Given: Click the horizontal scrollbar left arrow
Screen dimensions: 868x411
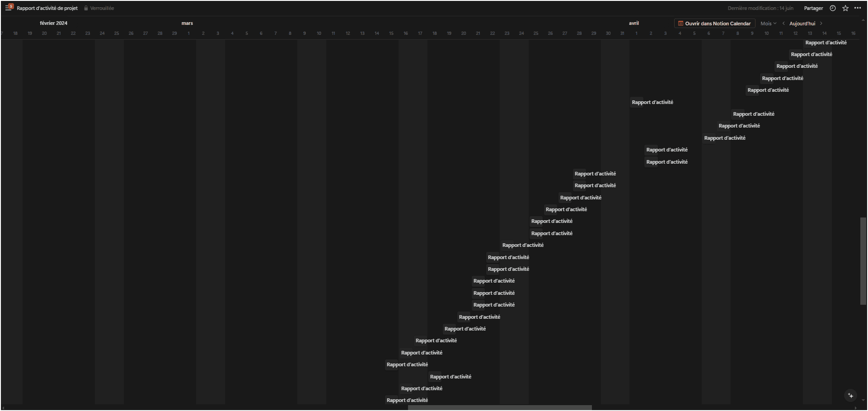Looking at the screenshot, I should (3, 408).
